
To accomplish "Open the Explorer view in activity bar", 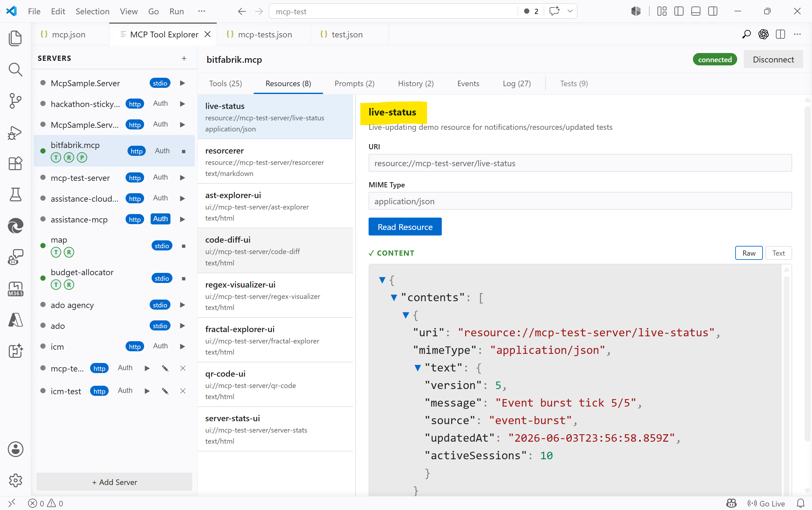I will pos(15,38).
